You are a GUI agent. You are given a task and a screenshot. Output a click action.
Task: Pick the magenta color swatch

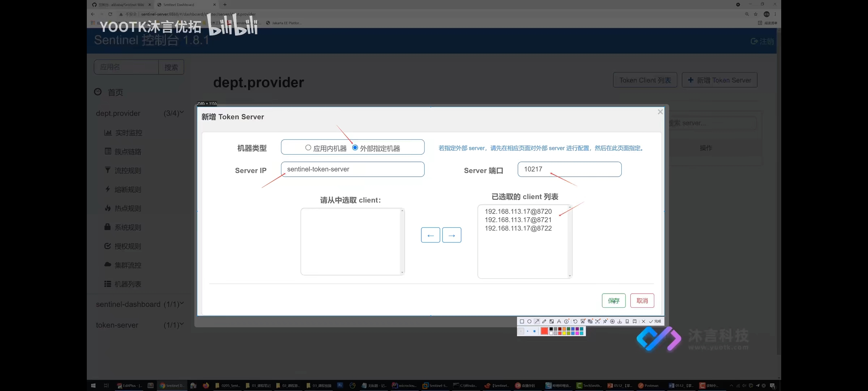[577, 333]
